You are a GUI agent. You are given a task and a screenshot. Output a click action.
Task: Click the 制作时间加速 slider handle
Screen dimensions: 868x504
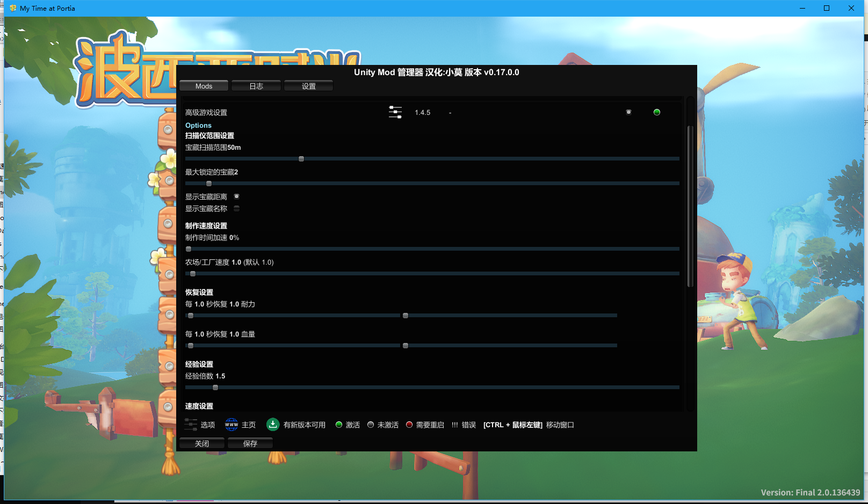(189, 249)
